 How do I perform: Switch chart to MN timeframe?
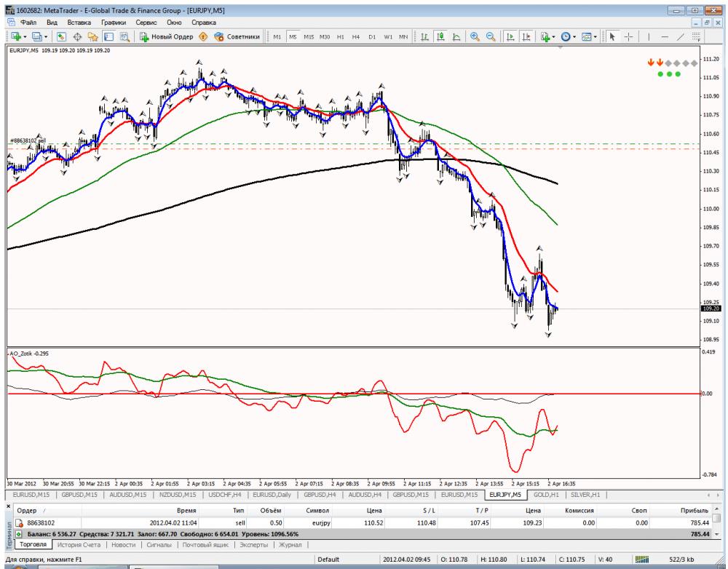click(403, 36)
